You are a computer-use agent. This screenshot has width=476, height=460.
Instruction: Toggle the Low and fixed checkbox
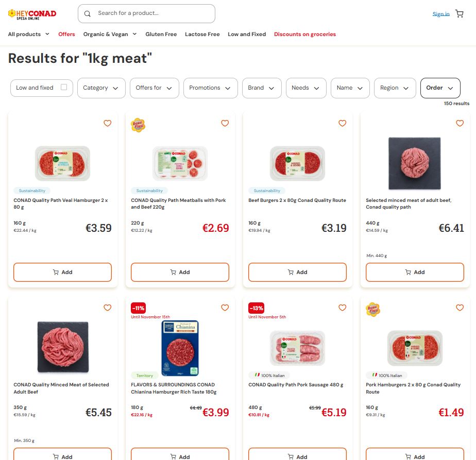(x=64, y=87)
